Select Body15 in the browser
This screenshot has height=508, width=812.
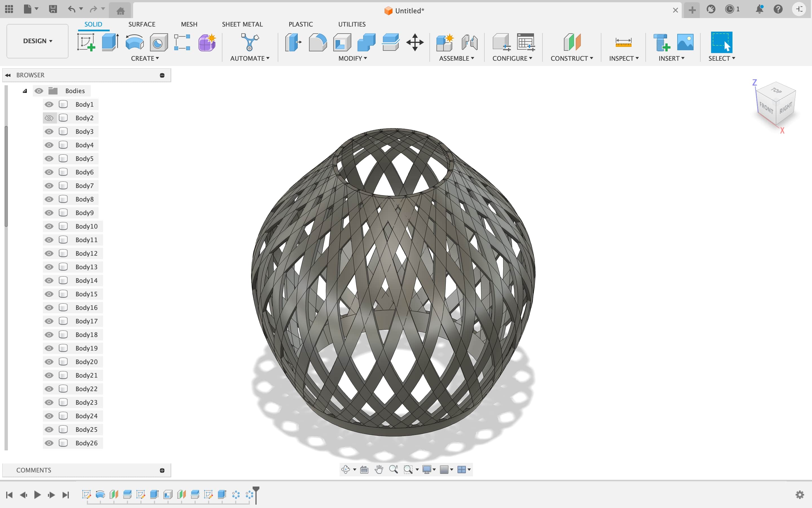click(86, 294)
